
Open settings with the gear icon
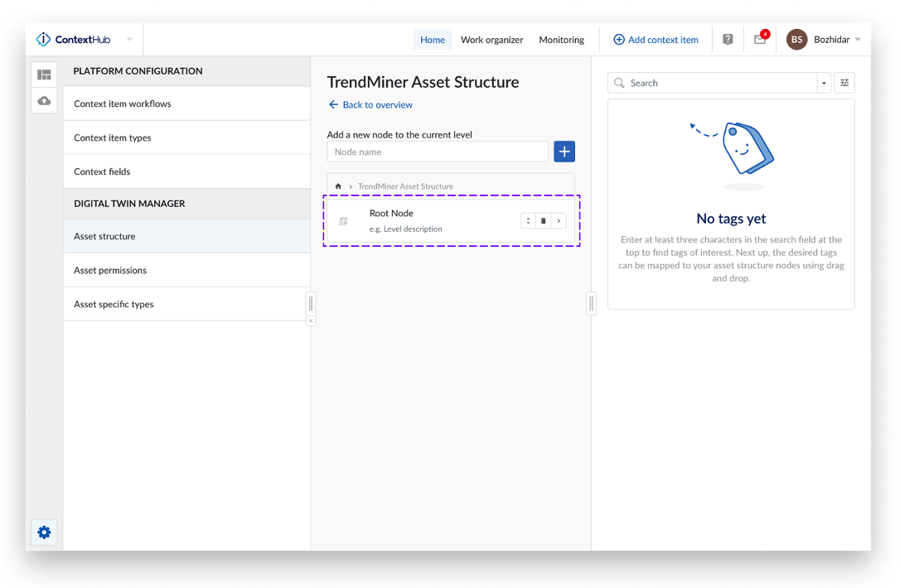coord(44,533)
